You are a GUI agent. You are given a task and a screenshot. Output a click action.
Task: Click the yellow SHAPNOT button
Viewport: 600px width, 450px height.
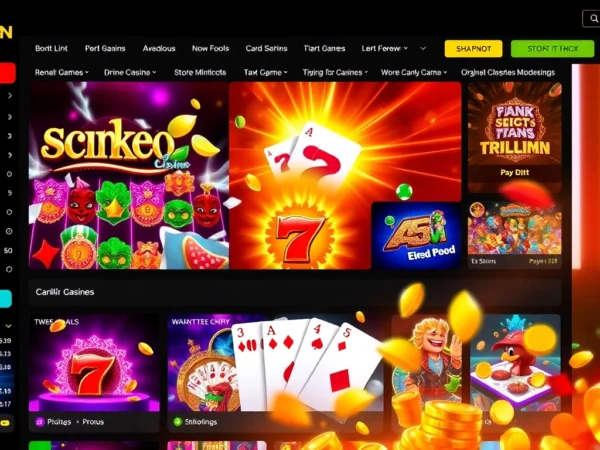473,49
